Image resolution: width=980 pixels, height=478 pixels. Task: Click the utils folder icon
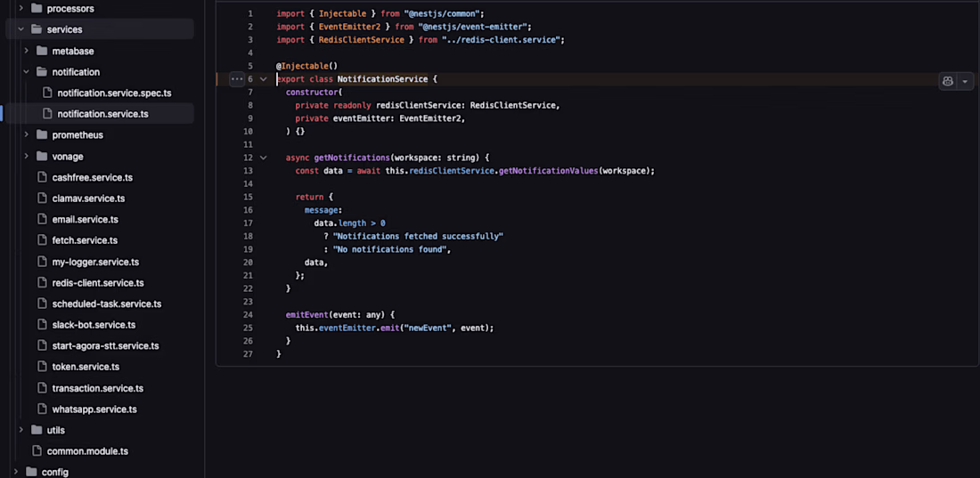click(37, 430)
